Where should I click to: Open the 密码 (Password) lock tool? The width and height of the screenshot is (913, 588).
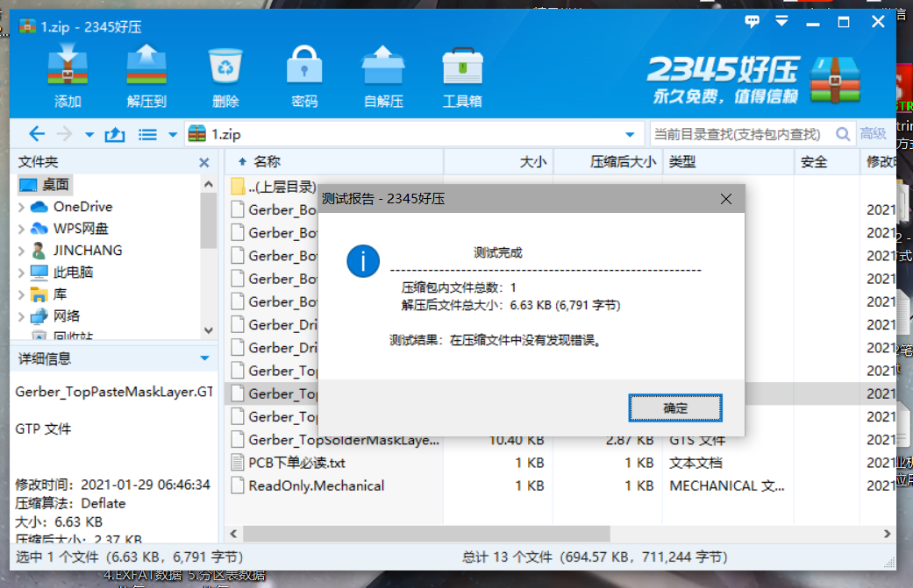click(304, 75)
